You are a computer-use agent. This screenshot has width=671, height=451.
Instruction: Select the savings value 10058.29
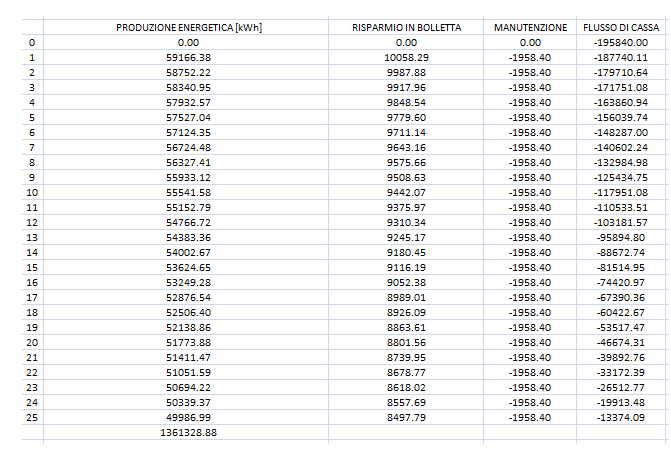[x=406, y=58]
